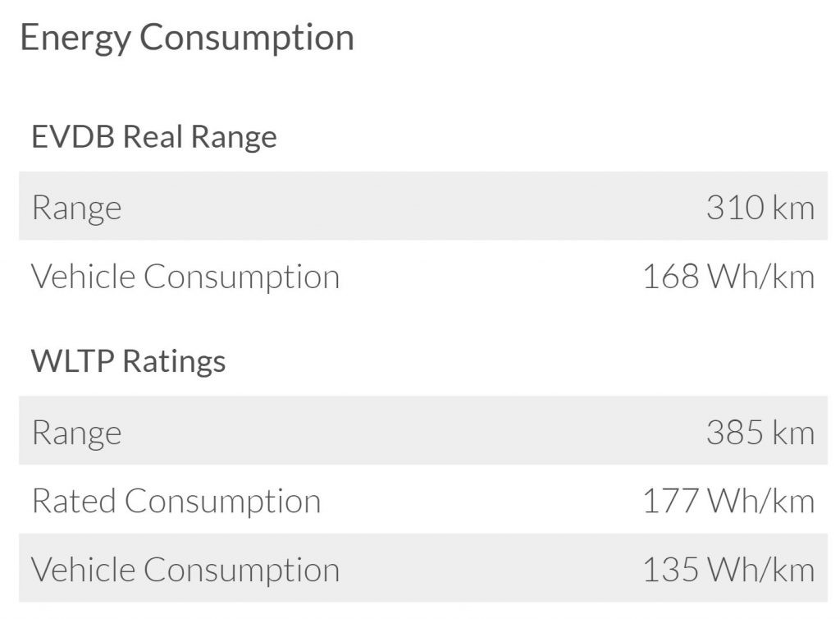Select the 385 km WLTP range value

point(760,433)
